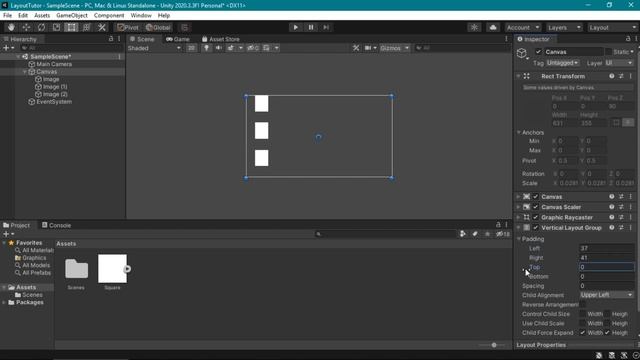Select the Rotate tool
The image size is (640, 360).
click(41, 27)
